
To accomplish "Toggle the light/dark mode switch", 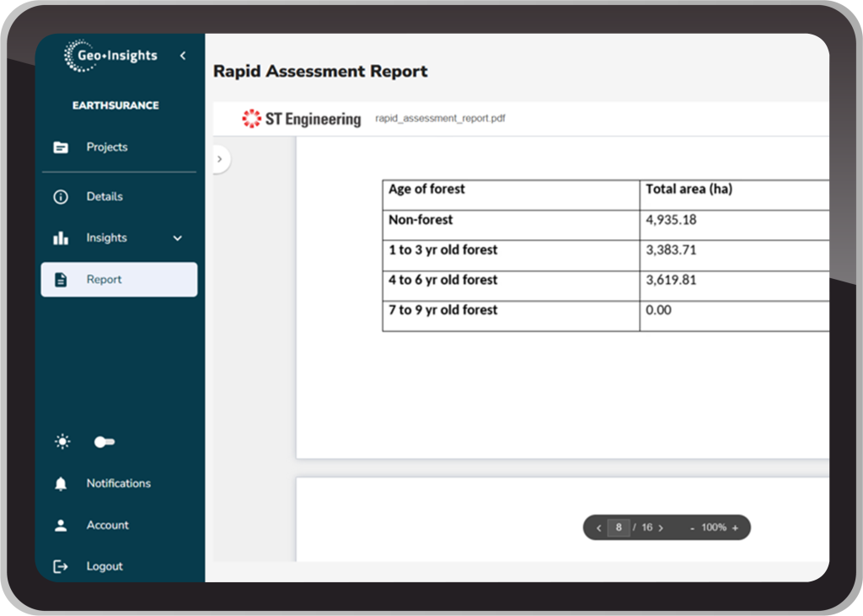I will pyautogui.click(x=105, y=442).
